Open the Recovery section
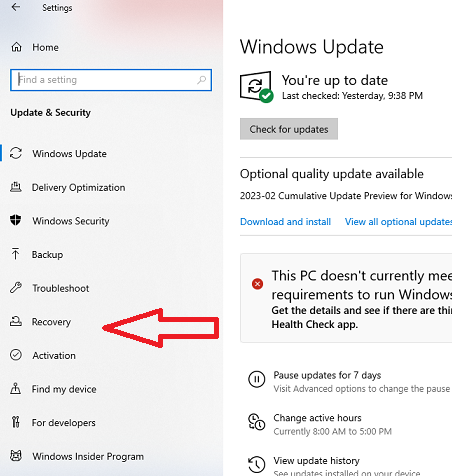452x476 pixels. (51, 322)
